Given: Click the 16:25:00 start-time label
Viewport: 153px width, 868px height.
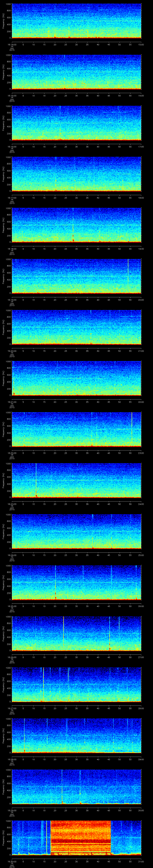Looking at the screenshot, I should pos(12,606).
